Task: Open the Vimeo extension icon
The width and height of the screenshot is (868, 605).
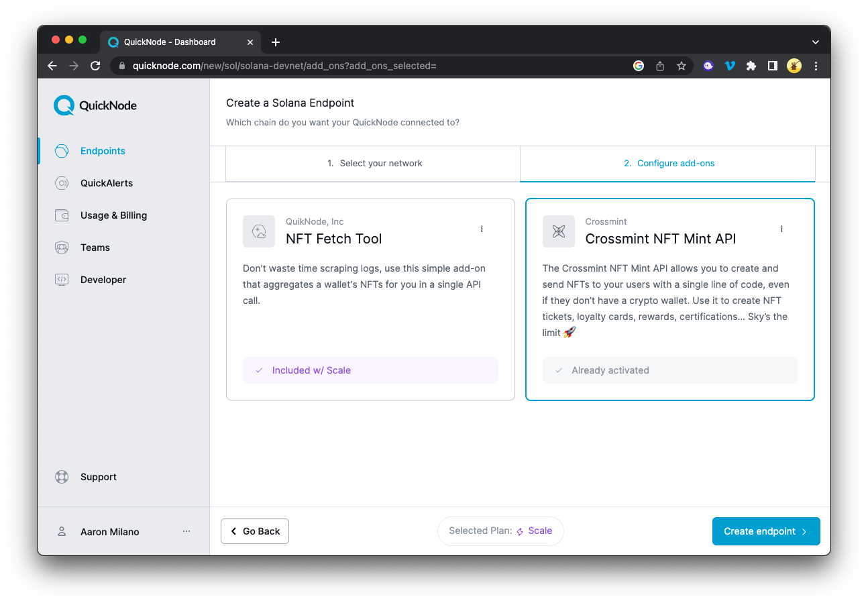Action: (x=730, y=66)
